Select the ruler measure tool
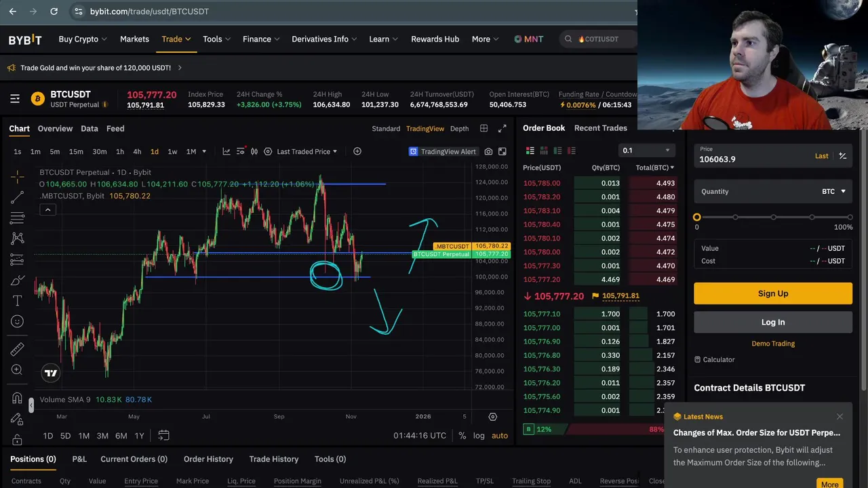Viewport: 868px width, 488px height. coord(18,349)
